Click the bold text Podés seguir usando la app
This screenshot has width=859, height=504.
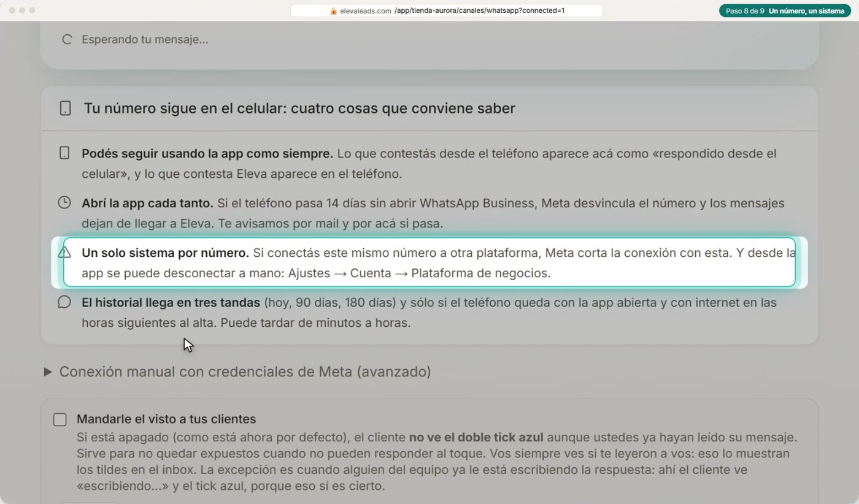coord(207,153)
